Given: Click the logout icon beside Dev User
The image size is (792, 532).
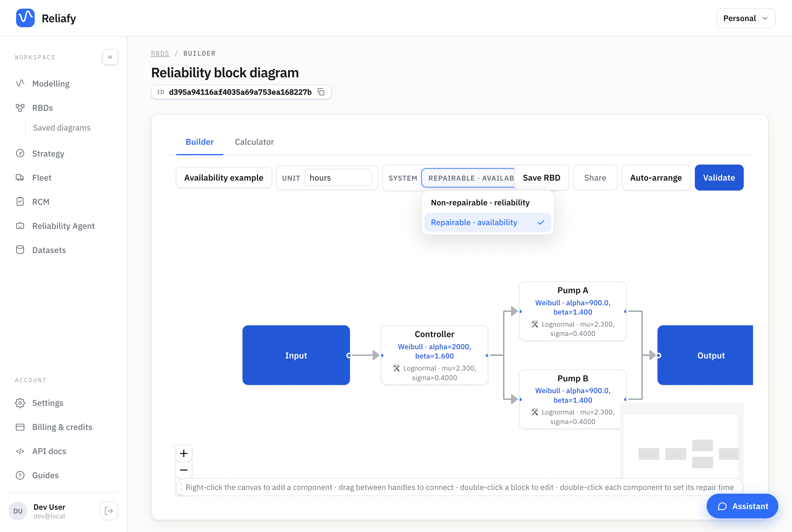Looking at the screenshot, I should pyautogui.click(x=109, y=511).
